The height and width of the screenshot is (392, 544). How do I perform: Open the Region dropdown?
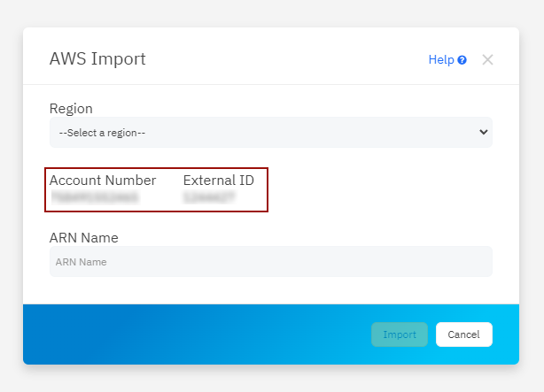tap(270, 132)
